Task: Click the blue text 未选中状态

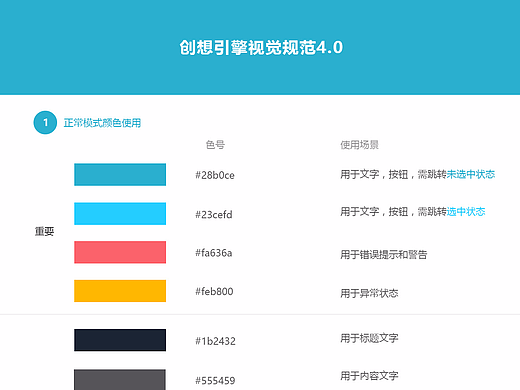Action: click(x=471, y=174)
